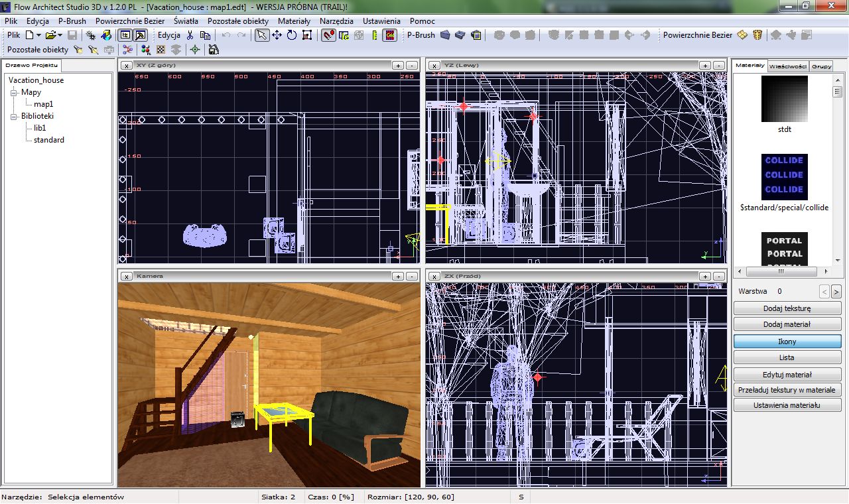Click the first blue box icon after P-Brush label
The image size is (849, 504).
pyautogui.click(x=446, y=35)
